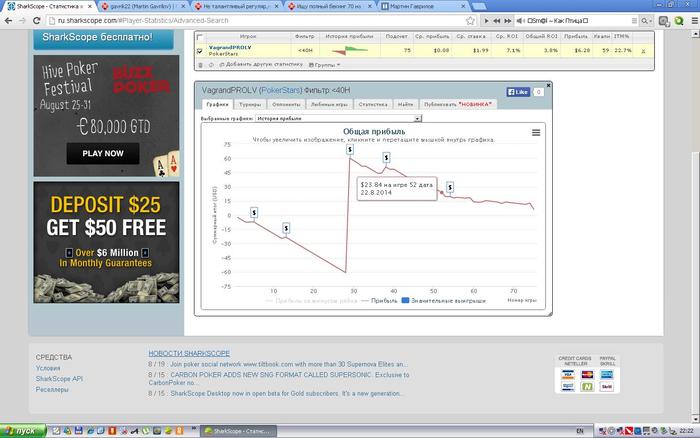The height and width of the screenshot is (438, 700).
Task: Open the music extension search dropdown
Action: click(x=646, y=21)
